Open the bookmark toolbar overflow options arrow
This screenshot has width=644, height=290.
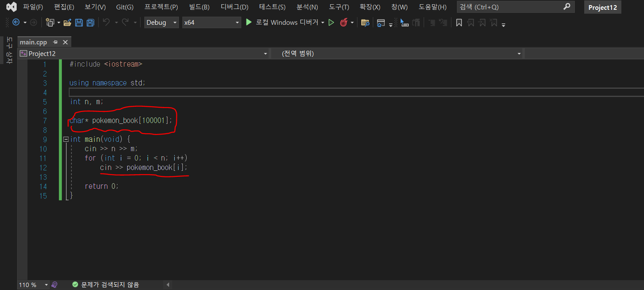click(x=503, y=24)
